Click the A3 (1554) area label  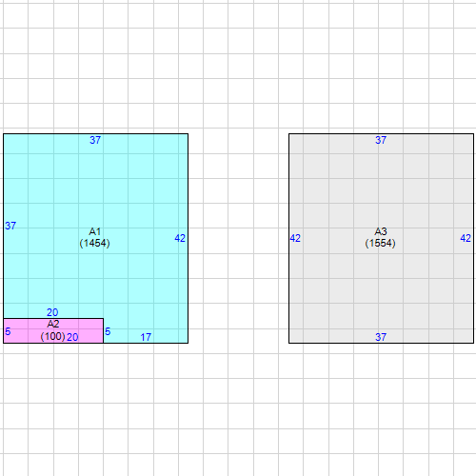click(380, 237)
